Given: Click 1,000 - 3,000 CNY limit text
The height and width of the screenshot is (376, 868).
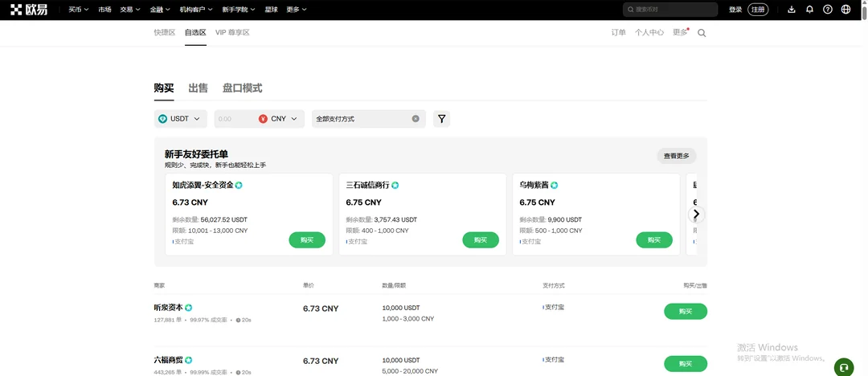Looking at the screenshot, I should 408,319.
